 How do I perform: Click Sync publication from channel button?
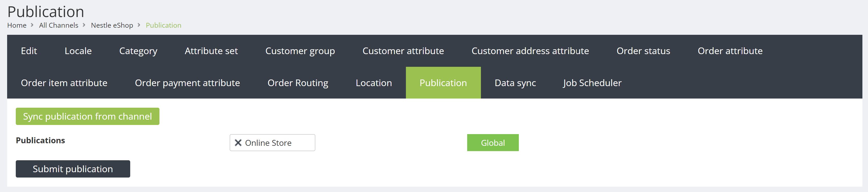[x=87, y=116]
